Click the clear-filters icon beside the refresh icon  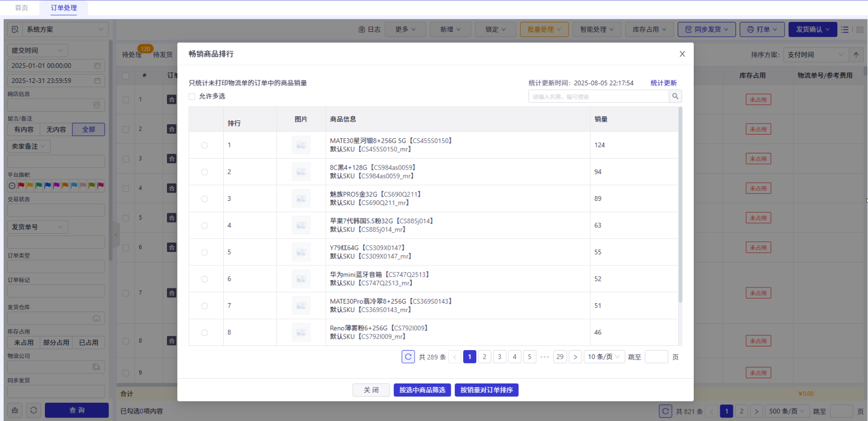pyautogui.click(x=15, y=411)
